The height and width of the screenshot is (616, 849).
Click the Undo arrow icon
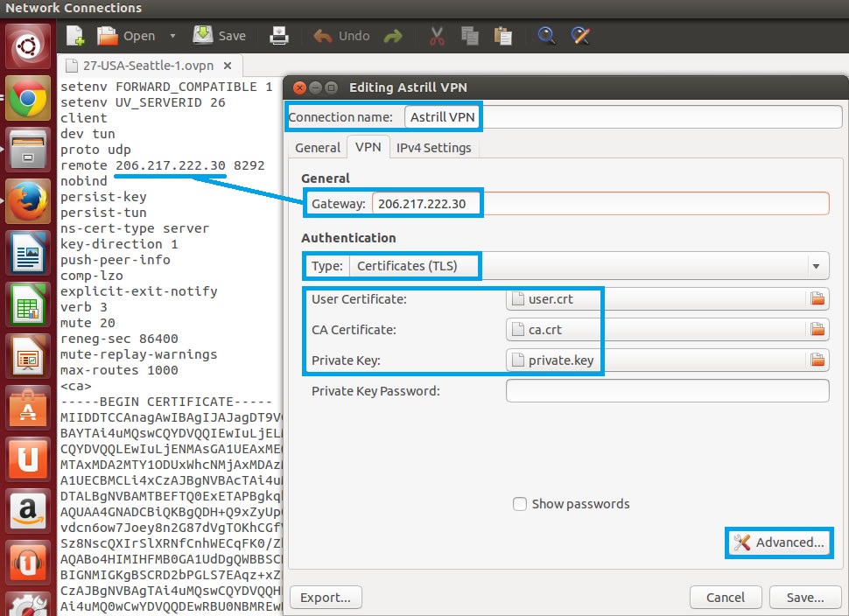(x=323, y=36)
